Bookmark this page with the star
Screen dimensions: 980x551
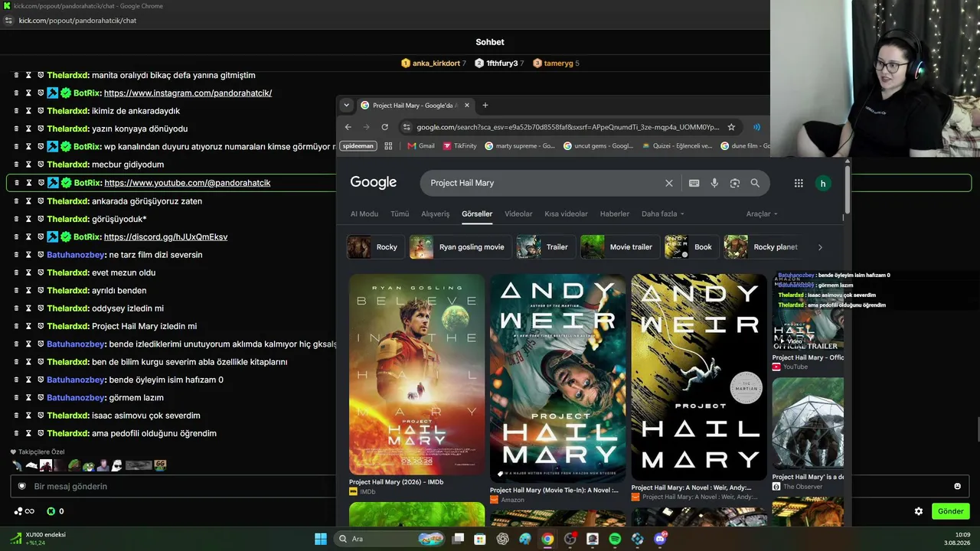(x=731, y=127)
